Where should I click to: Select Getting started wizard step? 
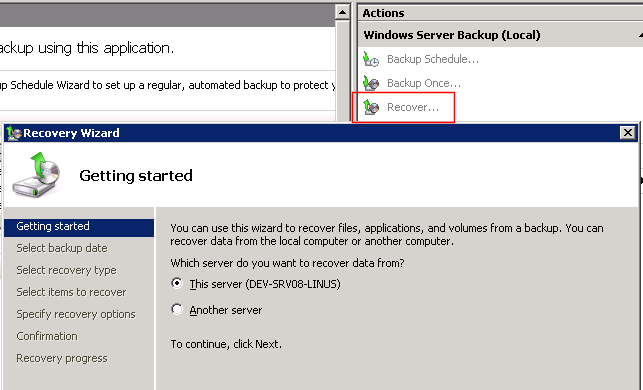coord(79,226)
